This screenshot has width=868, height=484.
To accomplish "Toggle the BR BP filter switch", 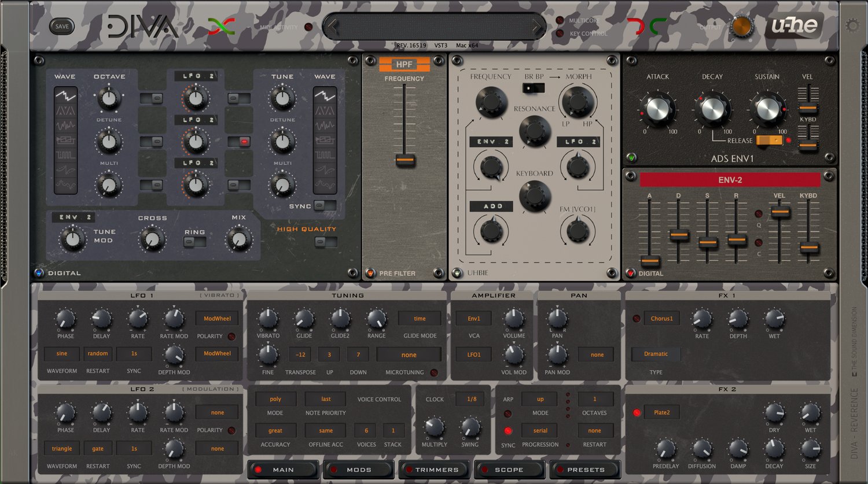I will point(534,88).
